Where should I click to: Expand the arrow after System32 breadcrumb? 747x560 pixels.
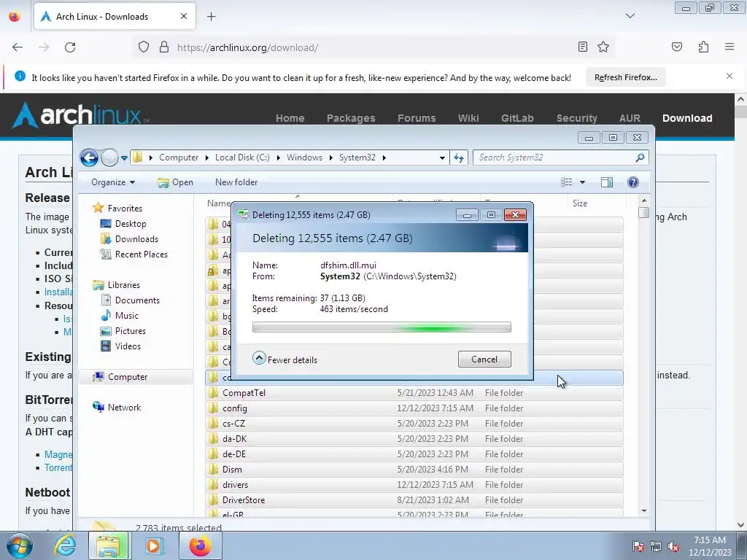[x=384, y=157]
